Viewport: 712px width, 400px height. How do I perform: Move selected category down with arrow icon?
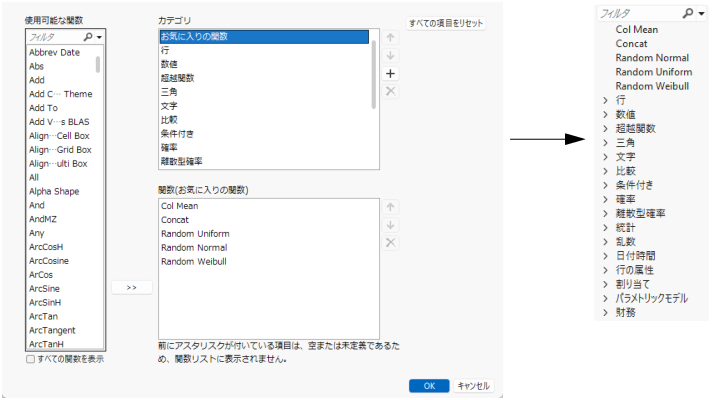[390, 55]
